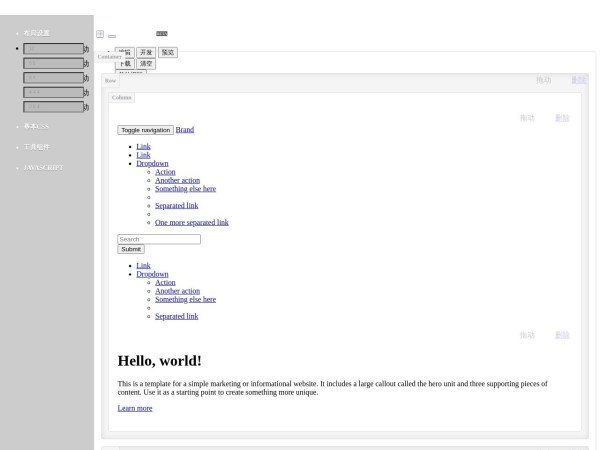This screenshot has width=600, height=450.
Task: Expand the JAVASCRIPT sidebar section
Action: click(43, 167)
